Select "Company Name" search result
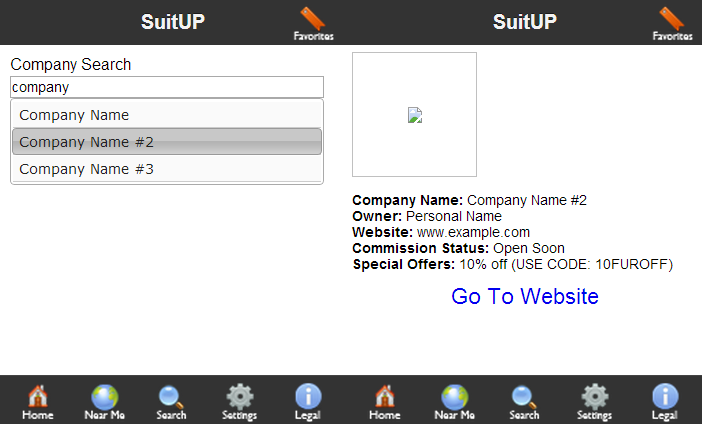Viewport: 702px width, 424px height. point(167,115)
